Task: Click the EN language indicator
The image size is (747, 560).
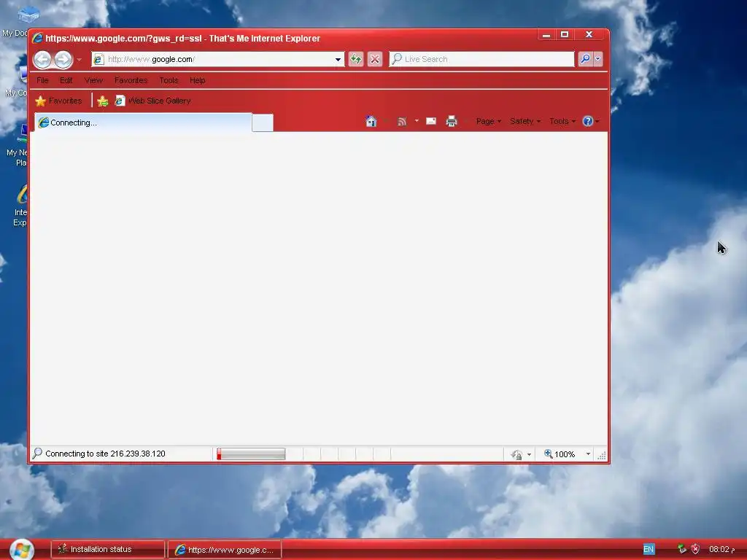Action: click(649, 550)
